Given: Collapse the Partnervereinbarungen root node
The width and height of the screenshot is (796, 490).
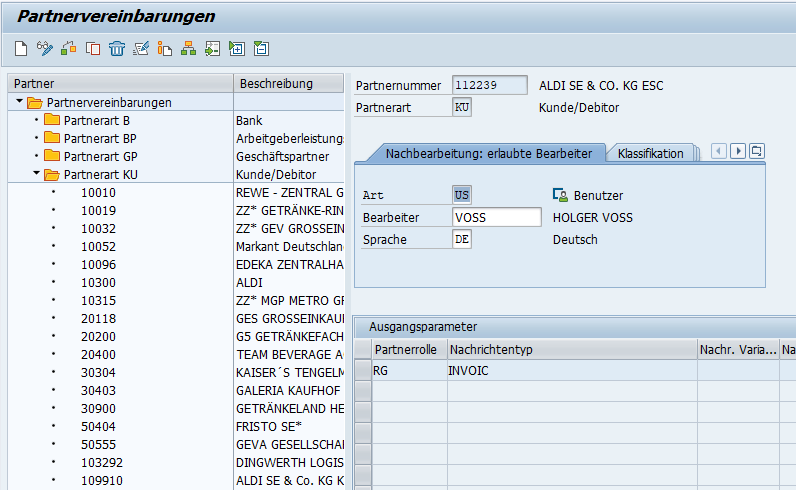Looking at the screenshot, I should pos(19,102).
